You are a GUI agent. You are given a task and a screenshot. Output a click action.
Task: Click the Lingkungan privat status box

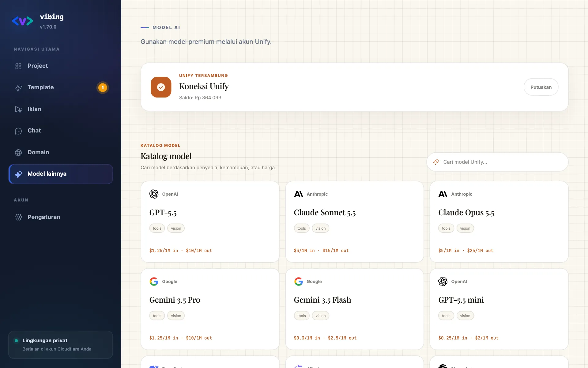[x=61, y=345]
